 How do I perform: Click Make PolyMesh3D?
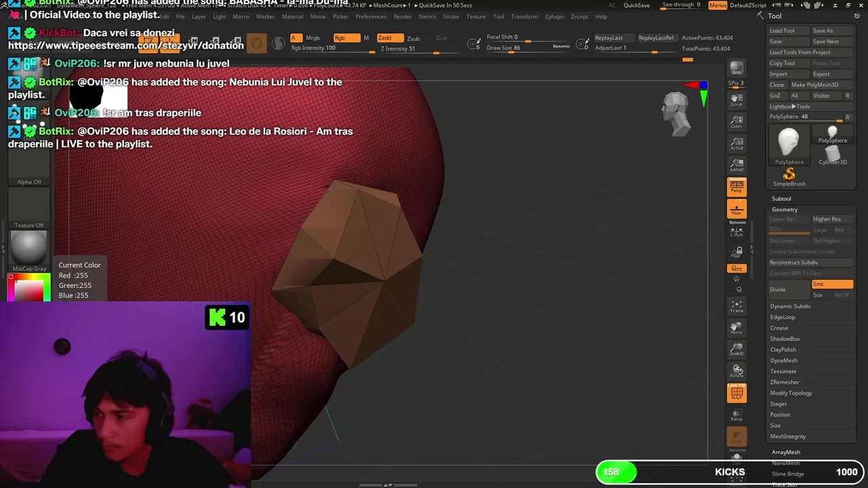pyautogui.click(x=821, y=85)
